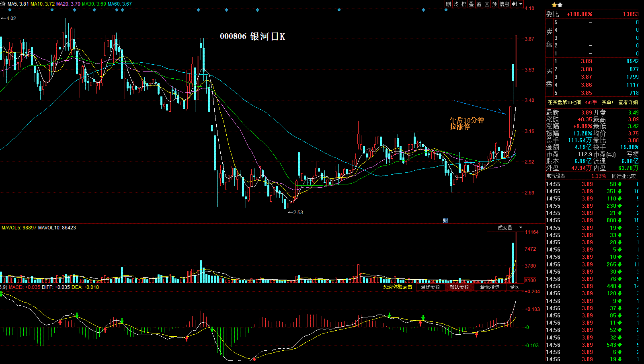Click the MA60: 3.67 indicator label
The width and height of the screenshot is (644, 364).
click(120, 4)
